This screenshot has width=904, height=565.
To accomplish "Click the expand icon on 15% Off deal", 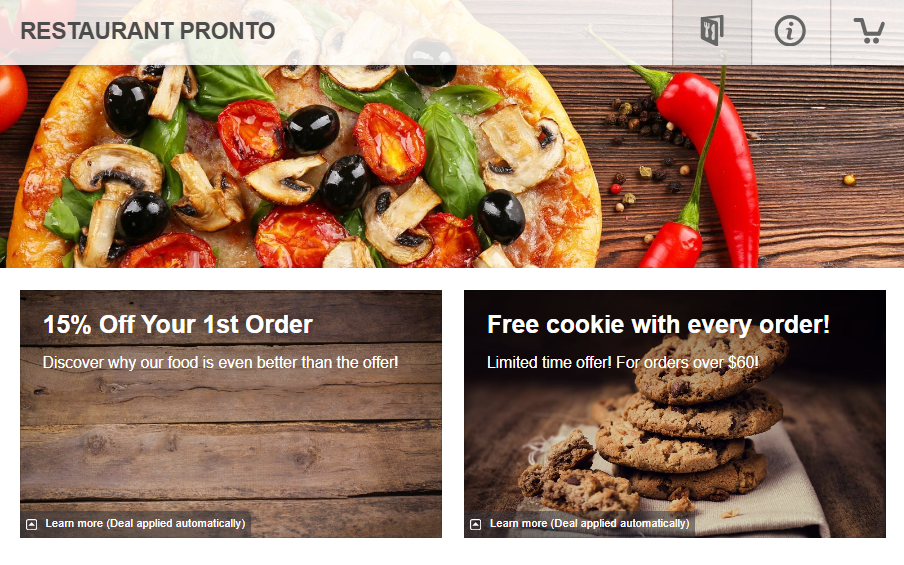I will (x=32, y=524).
